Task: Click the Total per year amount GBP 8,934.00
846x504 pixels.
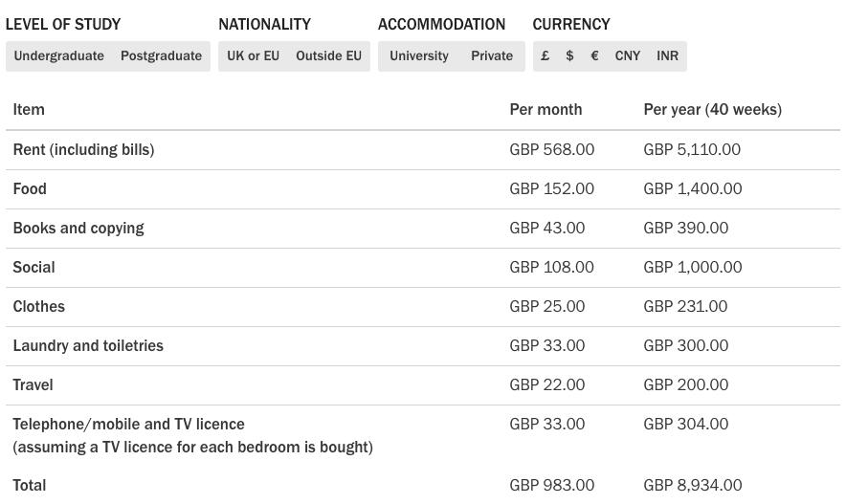Action: (692, 486)
